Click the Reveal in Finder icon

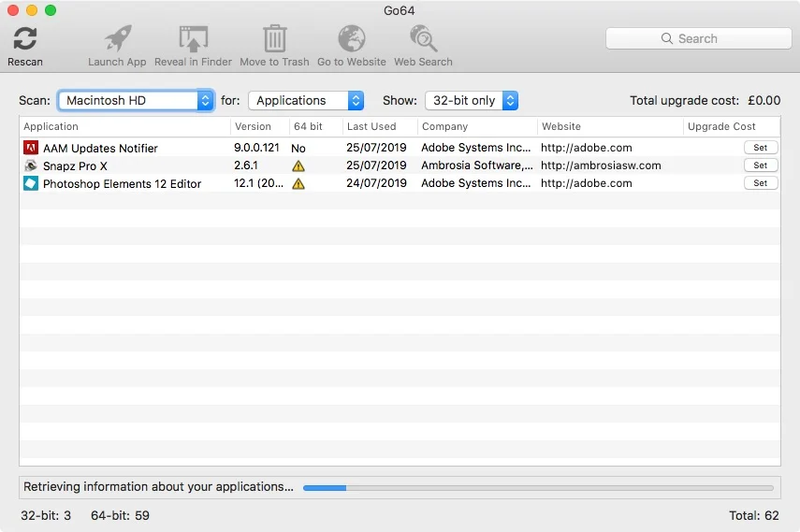194,38
